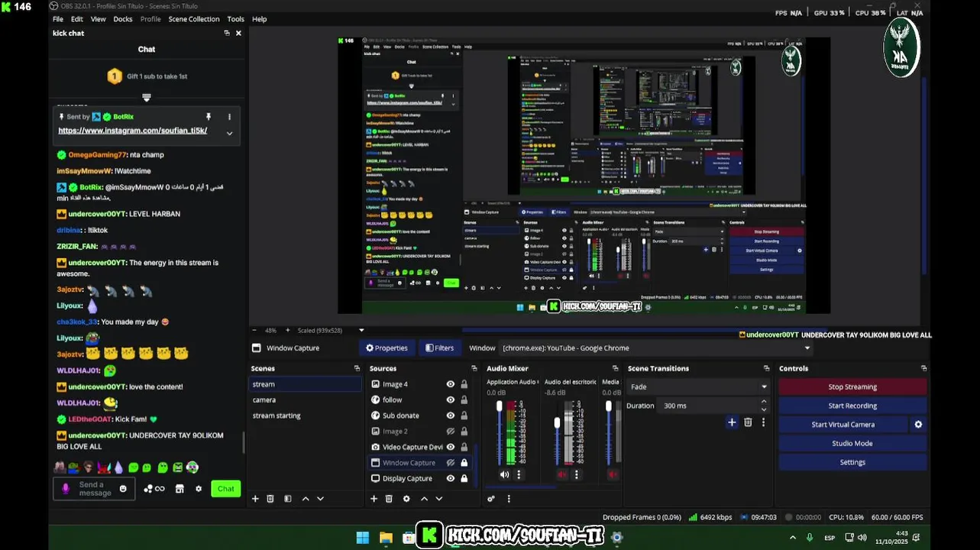
Task: Decrease transition duration stepper arrow
Action: point(763,409)
